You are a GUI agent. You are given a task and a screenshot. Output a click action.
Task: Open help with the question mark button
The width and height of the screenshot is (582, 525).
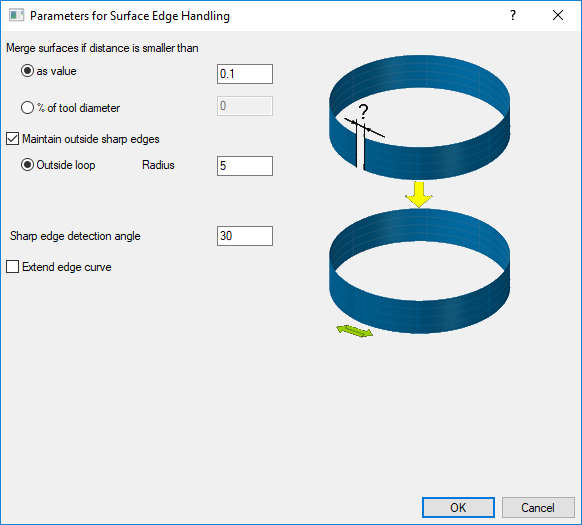pyautogui.click(x=513, y=15)
